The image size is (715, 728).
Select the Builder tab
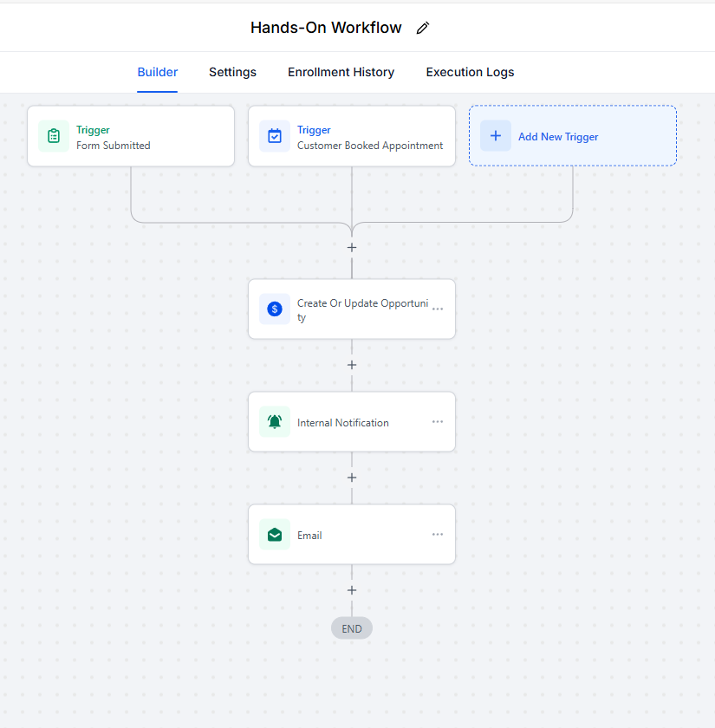click(158, 72)
